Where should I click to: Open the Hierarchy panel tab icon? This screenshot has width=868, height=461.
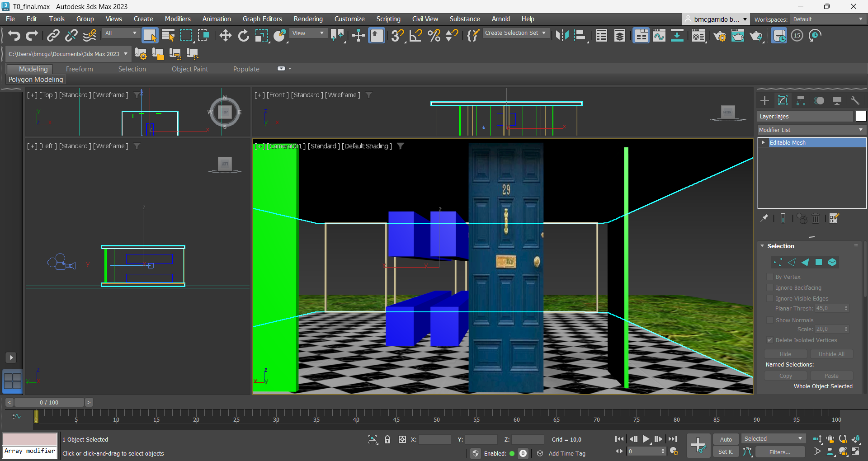pos(801,100)
